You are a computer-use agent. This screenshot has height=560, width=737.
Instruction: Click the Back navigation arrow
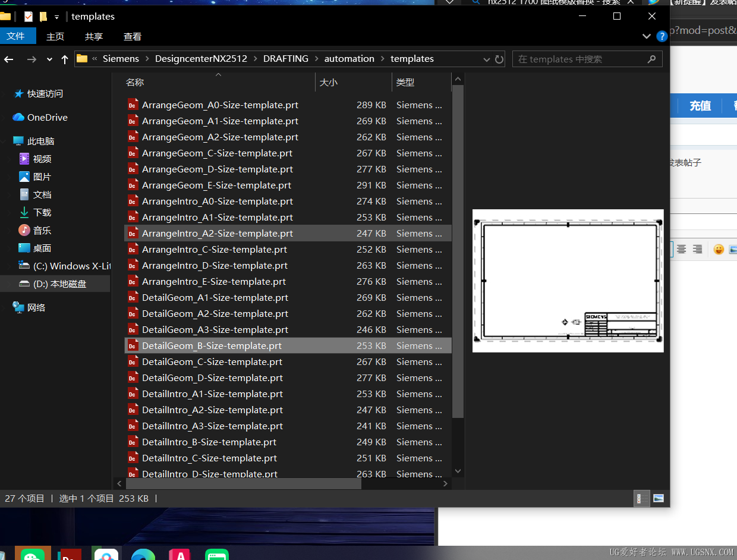9,59
